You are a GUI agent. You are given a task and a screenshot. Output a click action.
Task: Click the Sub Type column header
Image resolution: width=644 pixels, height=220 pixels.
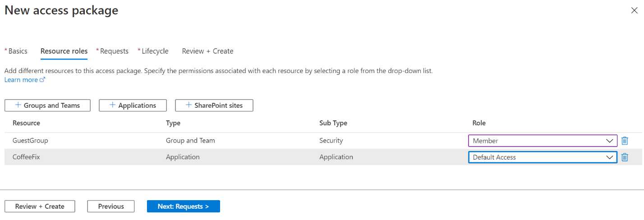click(333, 123)
